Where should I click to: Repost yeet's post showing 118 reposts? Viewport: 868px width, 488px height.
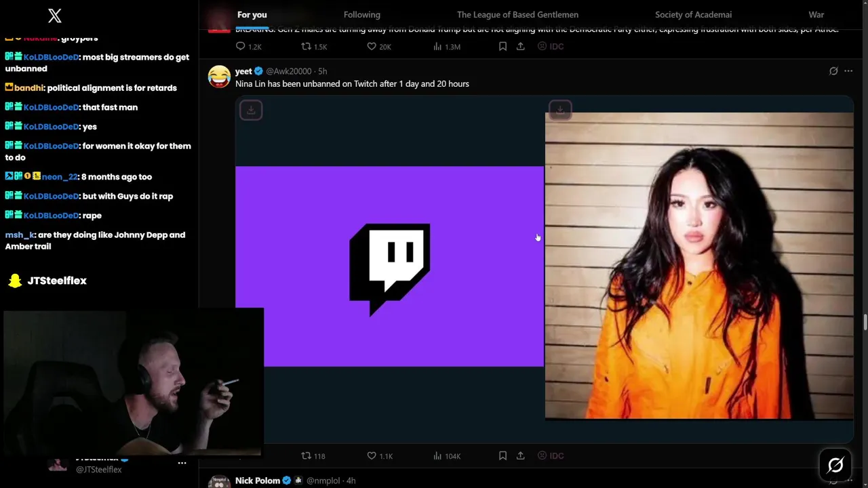click(x=313, y=455)
